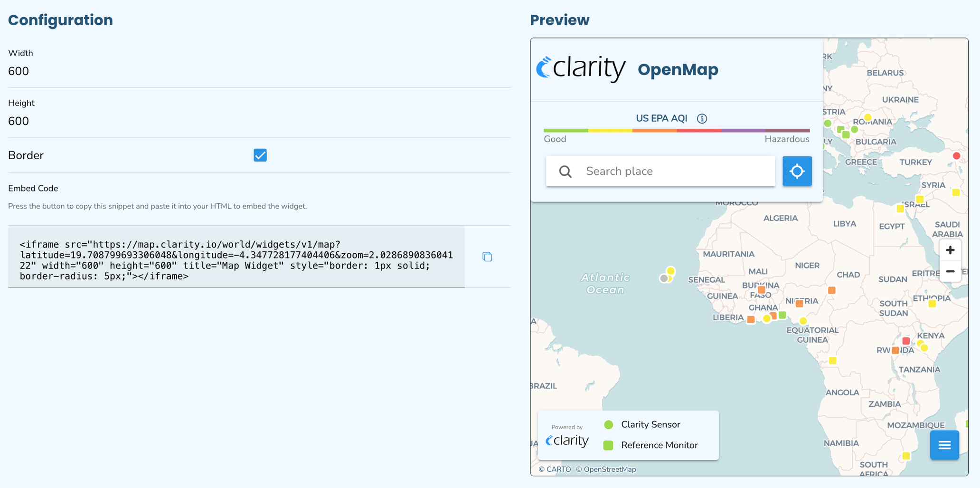Viewport: 980px width, 488px height.
Task: Activate the geolocation crosshair button
Action: (x=797, y=171)
